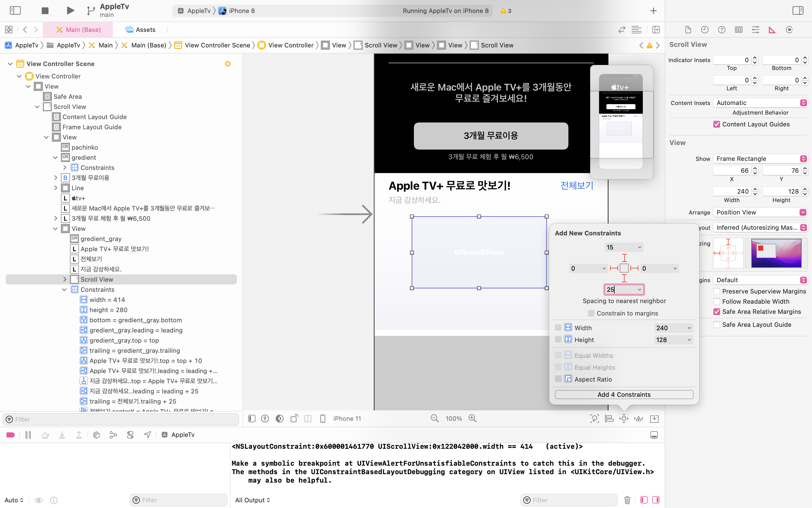The image size is (812, 508).
Task: Open the Connections inspector icon
Action: point(789,30)
